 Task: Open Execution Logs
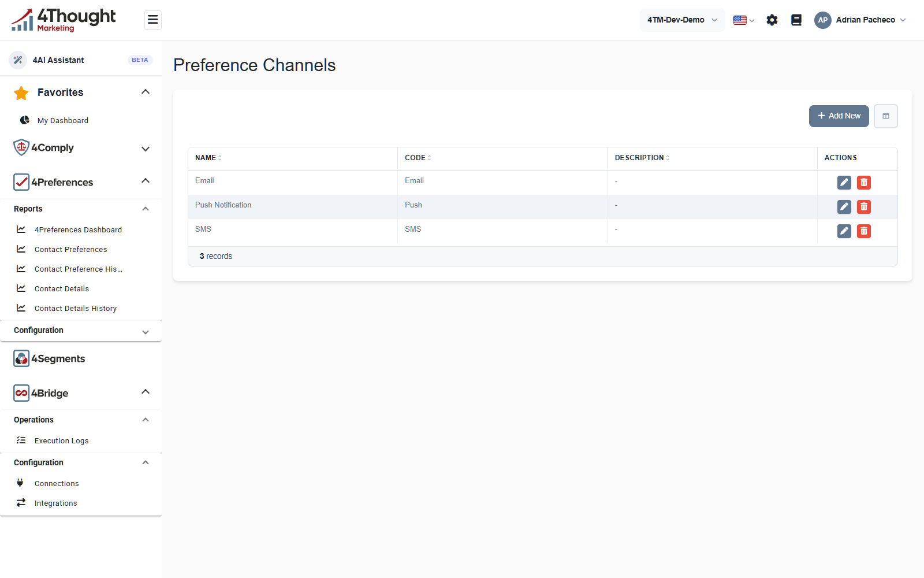click(61, 441)
